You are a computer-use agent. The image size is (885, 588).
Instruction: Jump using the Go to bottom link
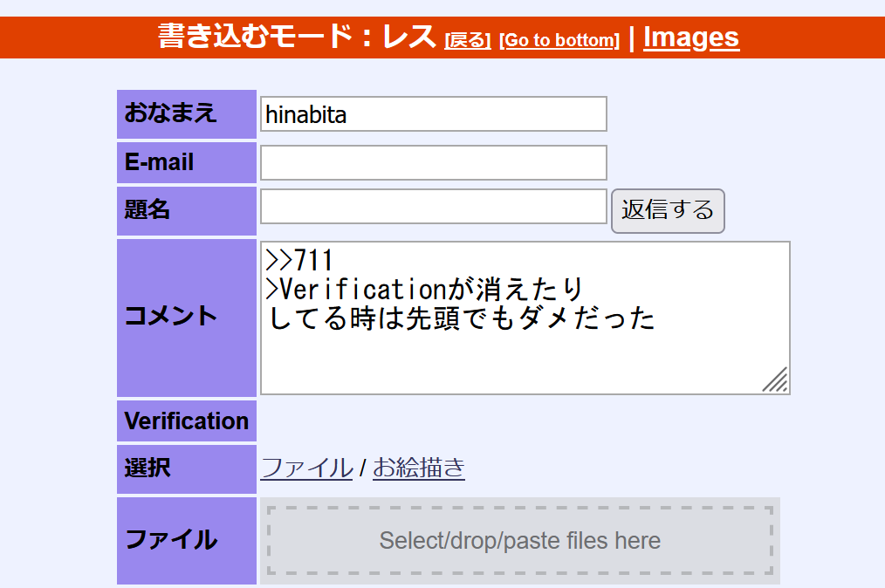(x=559, y=40)
